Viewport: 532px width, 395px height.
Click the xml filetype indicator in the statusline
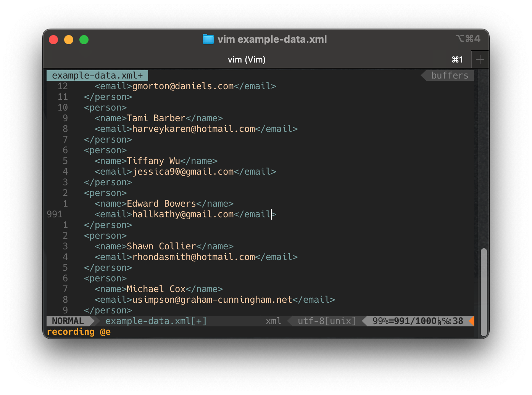[273, 321]
